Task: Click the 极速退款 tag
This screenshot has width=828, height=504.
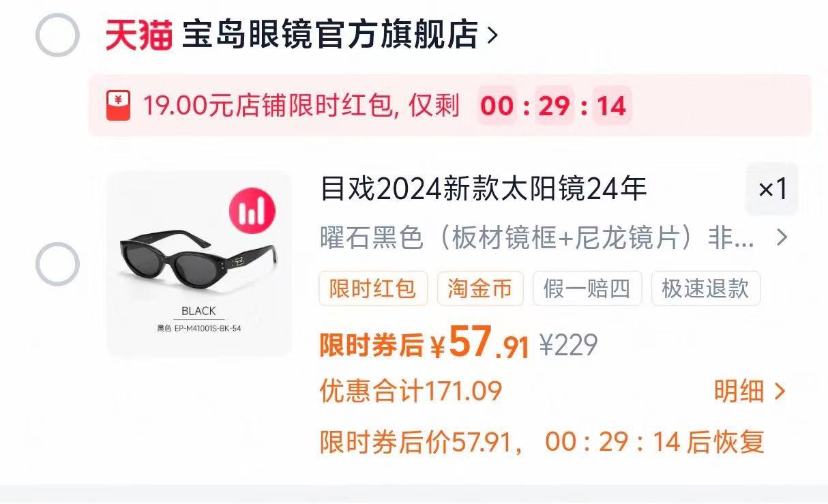Action: click(x=705, y=288)
